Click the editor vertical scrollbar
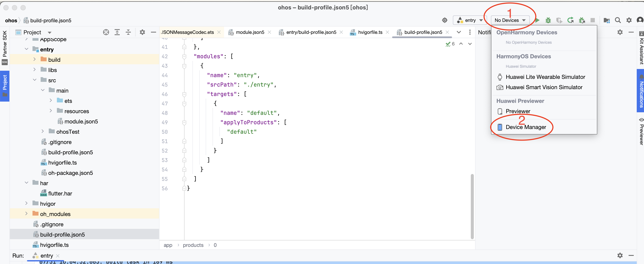Viewport: 644px width, 264px height. coord(472,206)
